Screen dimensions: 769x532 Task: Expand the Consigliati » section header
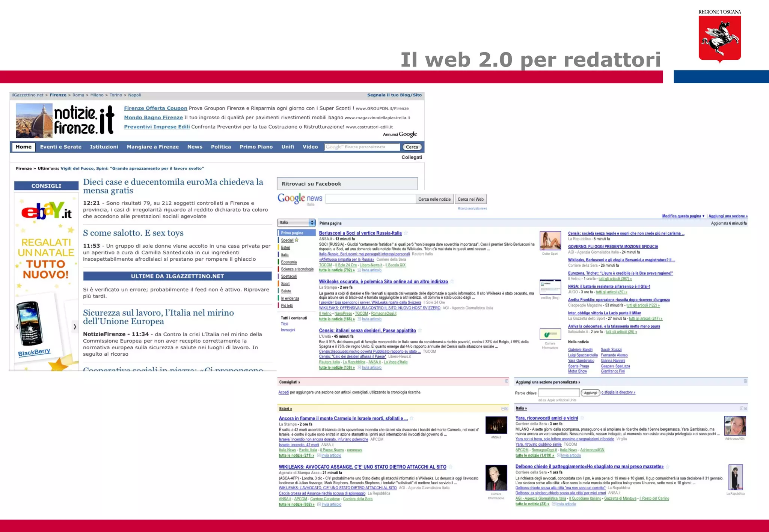290,382
